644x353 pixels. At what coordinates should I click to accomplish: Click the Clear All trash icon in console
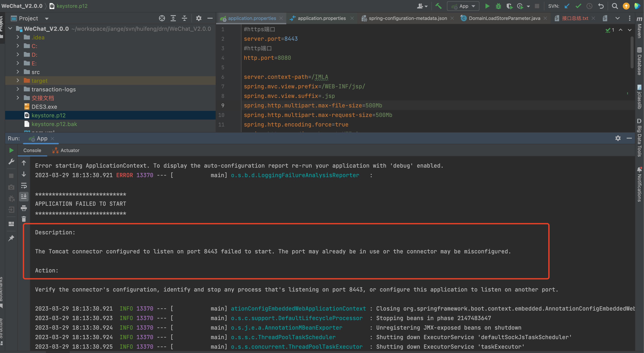(24, 219)
